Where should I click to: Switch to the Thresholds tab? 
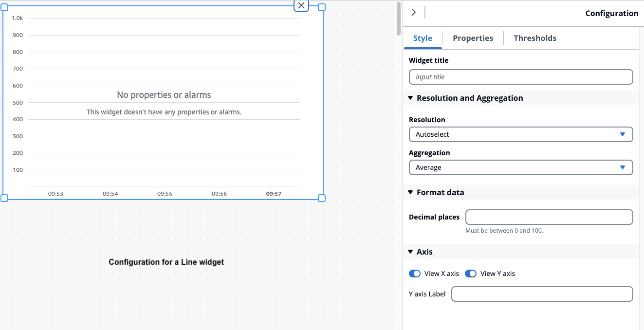535,38
